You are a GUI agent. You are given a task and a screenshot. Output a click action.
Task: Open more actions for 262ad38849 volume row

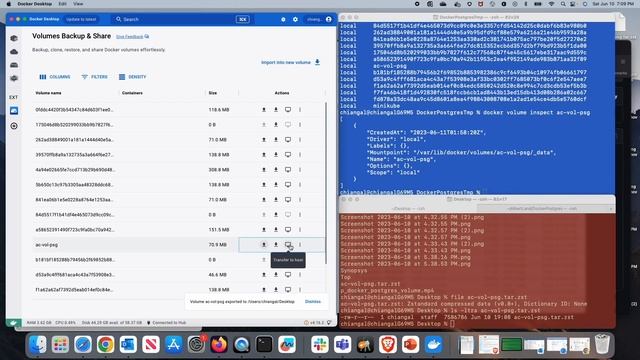coord(300,140)
